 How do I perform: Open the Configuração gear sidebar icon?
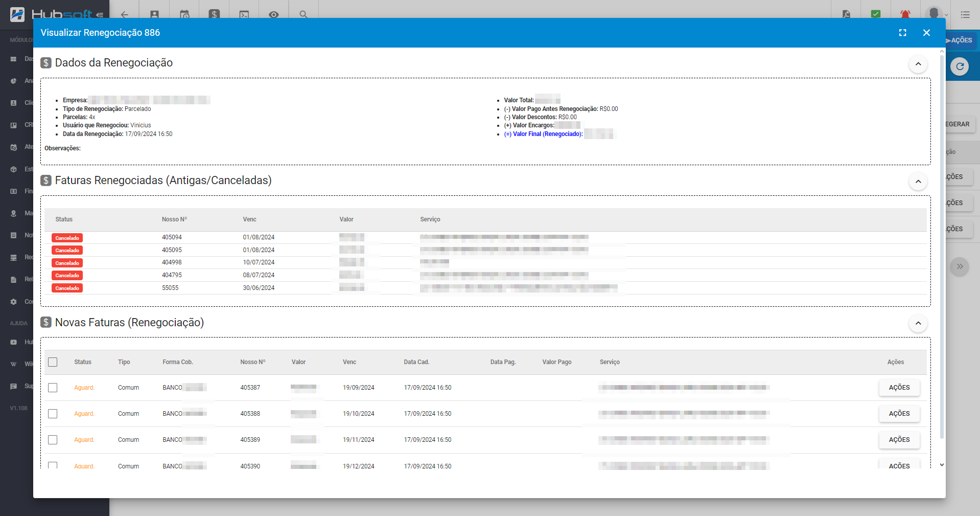14,302
